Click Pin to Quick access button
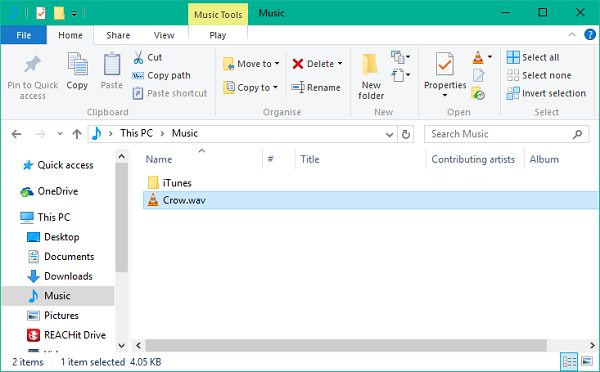Screen dimensions: 600x372 tap(33, 77)
